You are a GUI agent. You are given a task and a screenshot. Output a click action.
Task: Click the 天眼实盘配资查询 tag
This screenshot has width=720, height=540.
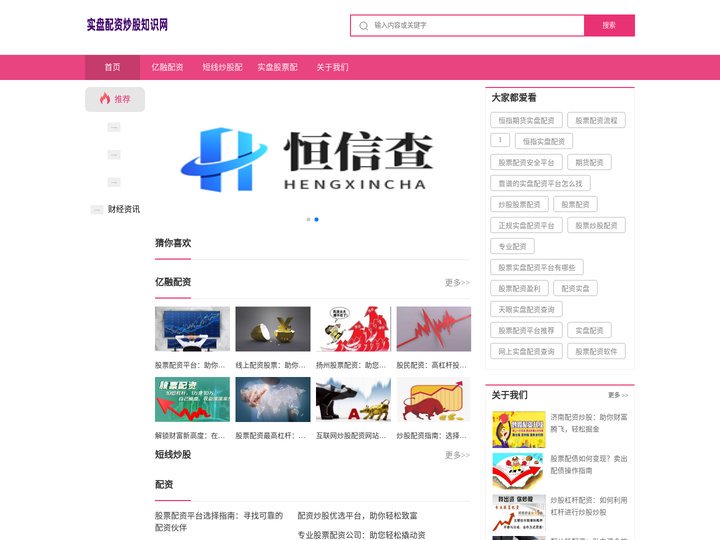pos(526,309)
